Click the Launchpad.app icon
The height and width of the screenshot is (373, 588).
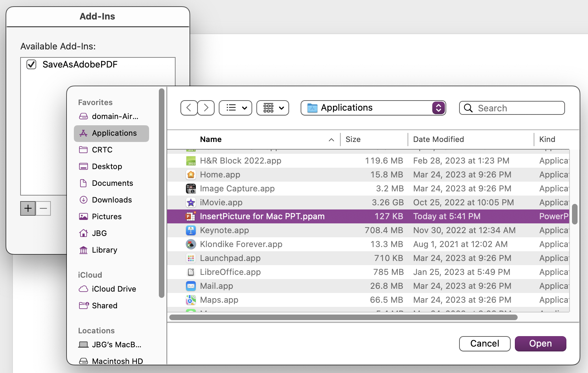(191, 258)
